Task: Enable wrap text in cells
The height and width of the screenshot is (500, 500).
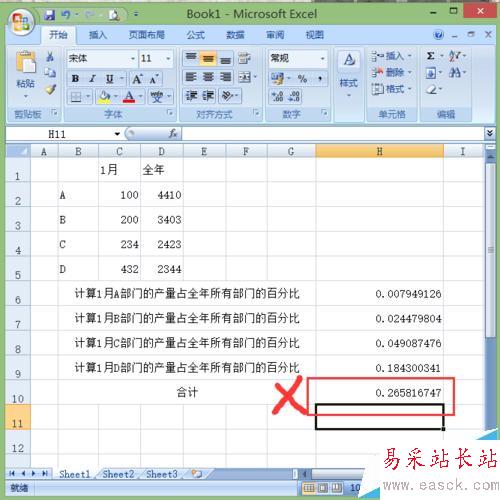Action: 244,58
